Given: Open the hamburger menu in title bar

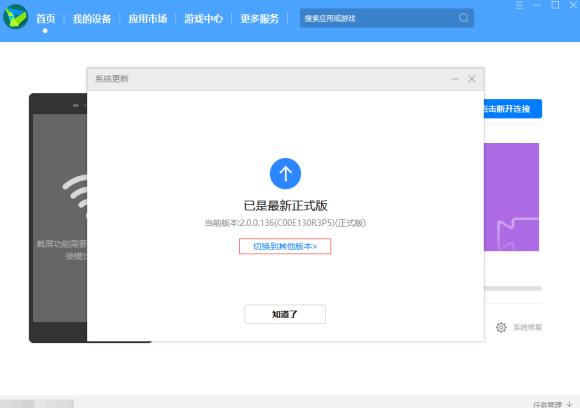Looking at the screenshot, I should point(519,5).
